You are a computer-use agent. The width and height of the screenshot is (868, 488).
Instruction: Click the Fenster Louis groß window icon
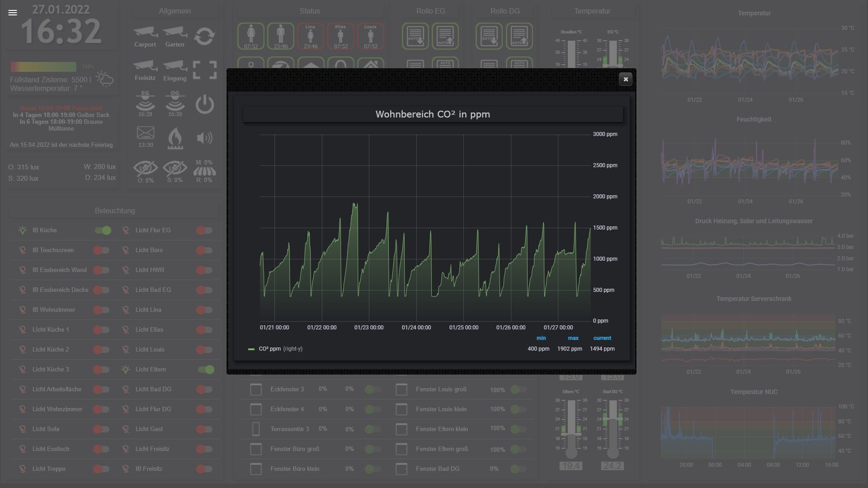click(401, 389)
